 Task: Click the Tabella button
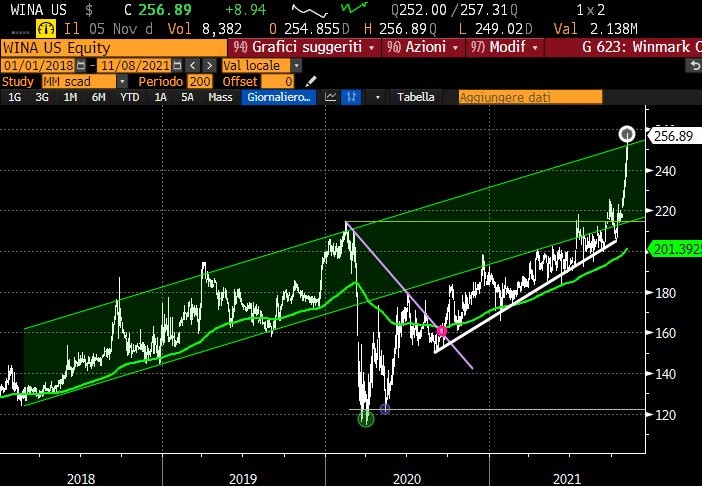415,97
